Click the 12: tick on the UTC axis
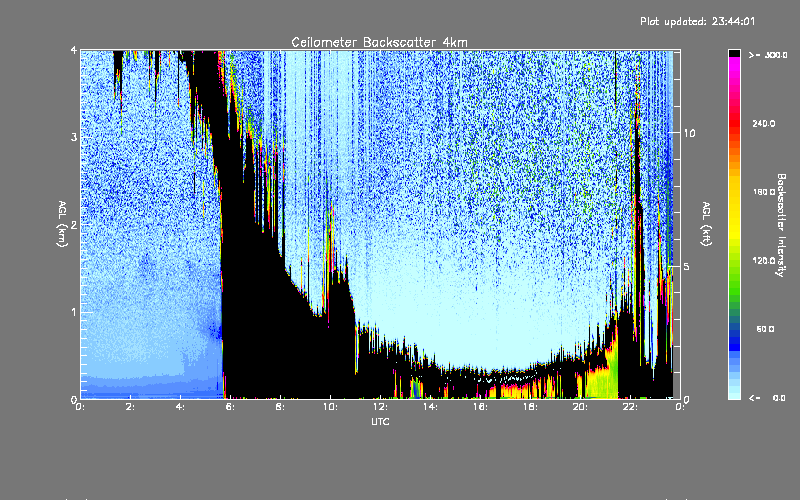This screenshot has height=500, width=800. [380, 407]
